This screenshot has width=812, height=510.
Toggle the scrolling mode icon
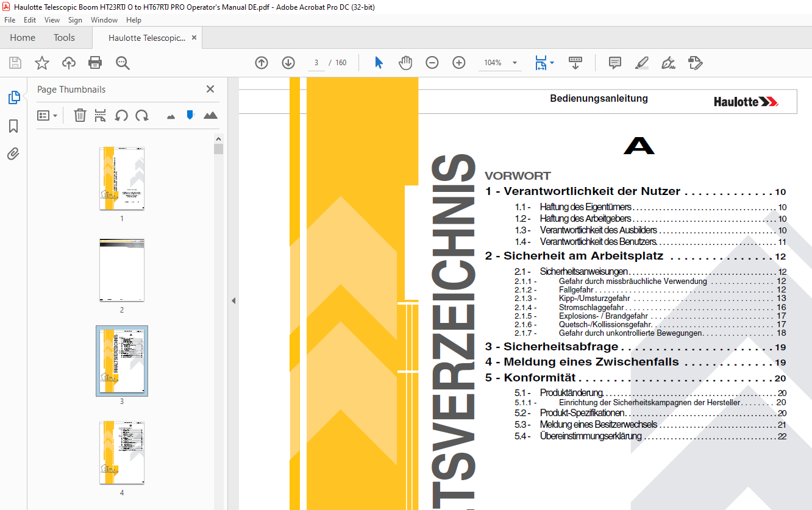(x=575, y=63)
